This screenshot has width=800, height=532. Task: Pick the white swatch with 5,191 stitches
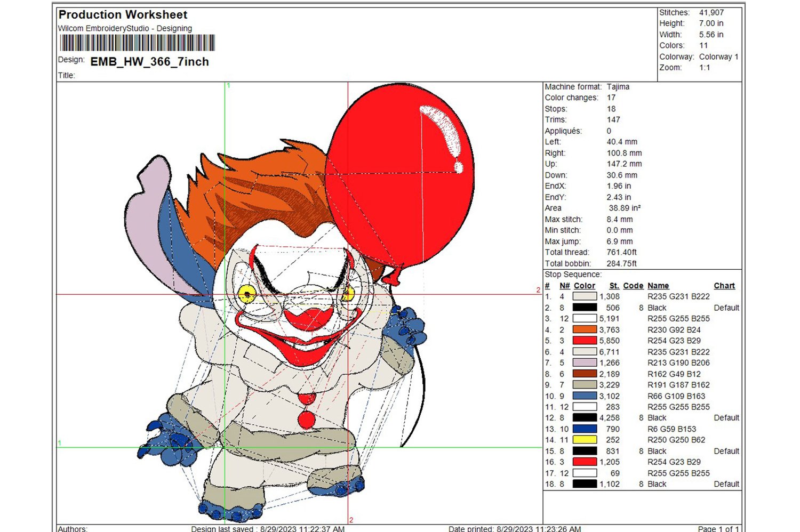[585, 318]
